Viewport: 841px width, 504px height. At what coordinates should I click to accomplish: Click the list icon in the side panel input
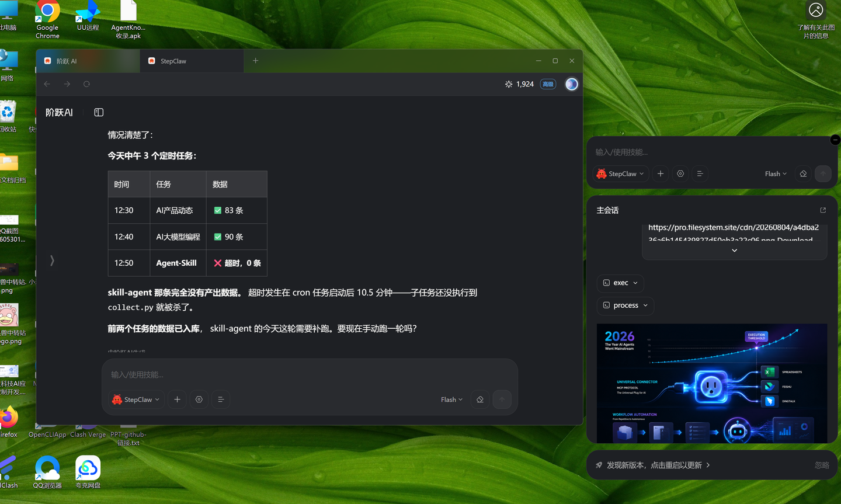[x=700, y=173]
